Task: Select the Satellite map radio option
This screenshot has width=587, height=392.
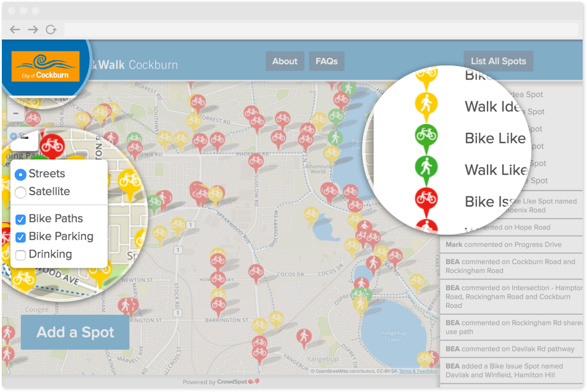Action: (20, 192)
